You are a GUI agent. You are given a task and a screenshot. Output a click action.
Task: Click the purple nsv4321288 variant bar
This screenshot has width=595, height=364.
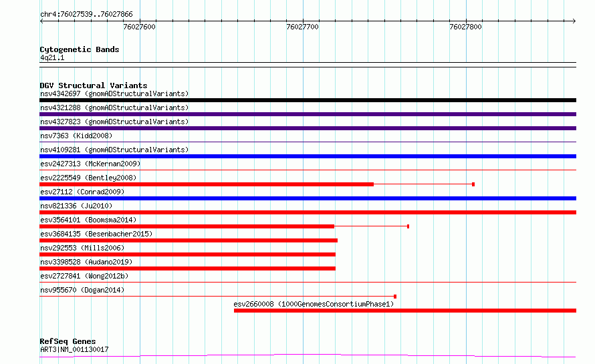coord(308,114)
